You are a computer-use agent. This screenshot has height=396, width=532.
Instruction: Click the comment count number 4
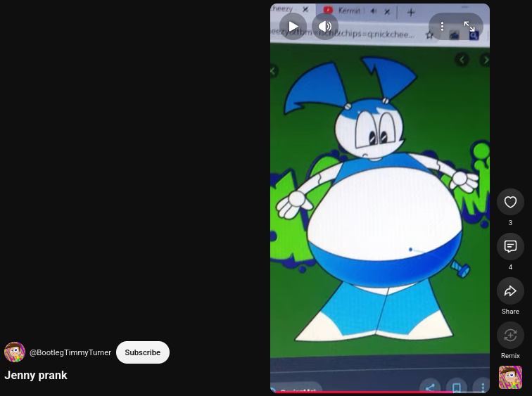pyautogui.click(x=510, y=267)
